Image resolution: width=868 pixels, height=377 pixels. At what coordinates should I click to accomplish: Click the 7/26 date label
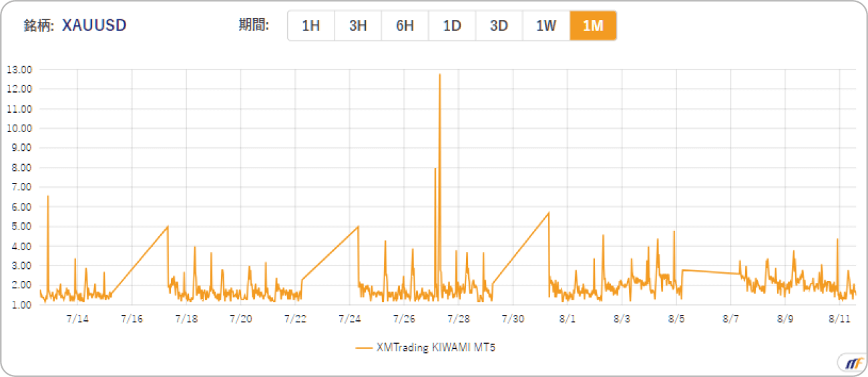tap(404, 318)
